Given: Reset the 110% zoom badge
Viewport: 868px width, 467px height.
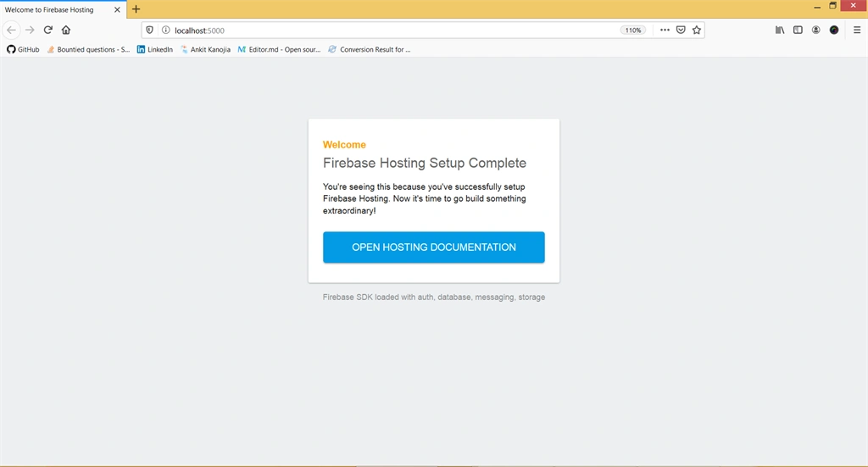Looking at the screenshot, I should [x=632, y=31].
